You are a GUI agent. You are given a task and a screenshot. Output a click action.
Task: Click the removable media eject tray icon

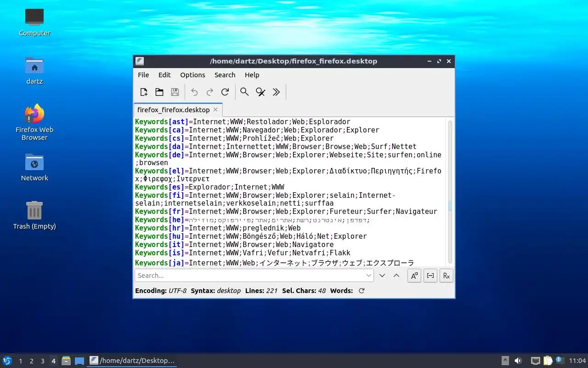point(505,361)
